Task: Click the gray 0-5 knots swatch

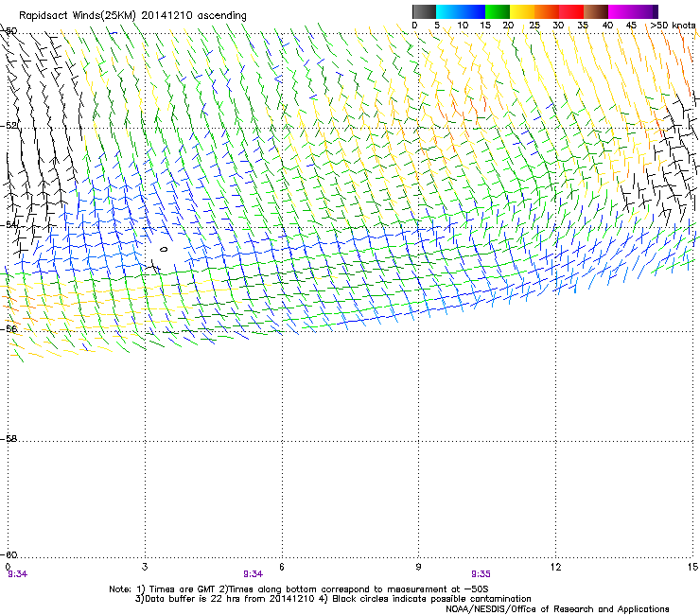Action: [424, 11]
